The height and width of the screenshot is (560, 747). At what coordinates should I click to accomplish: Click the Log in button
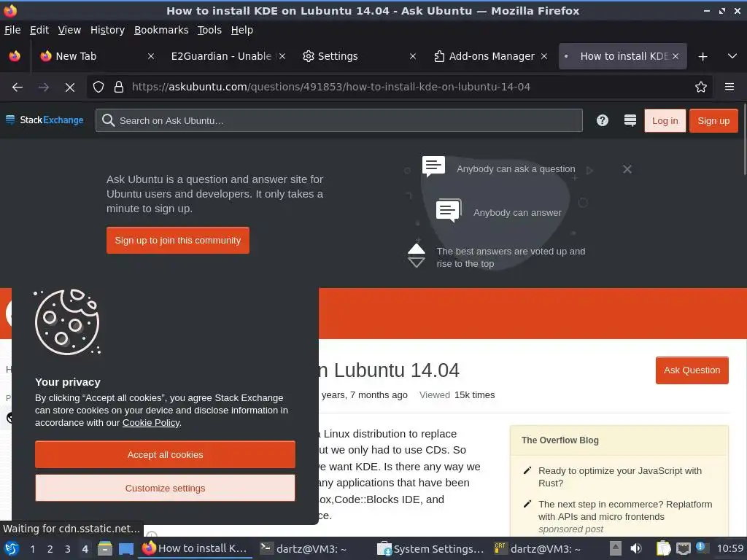pos(665,121)
